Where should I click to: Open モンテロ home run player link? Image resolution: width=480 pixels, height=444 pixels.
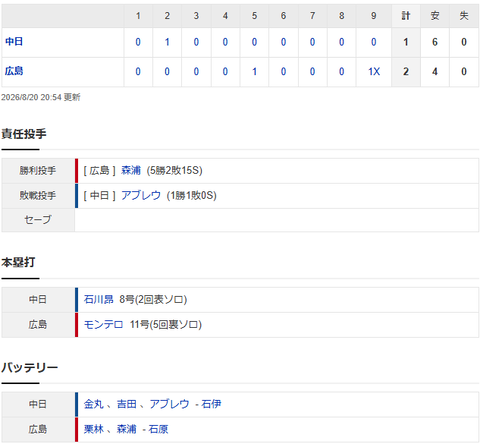click(x=103, y=324)
